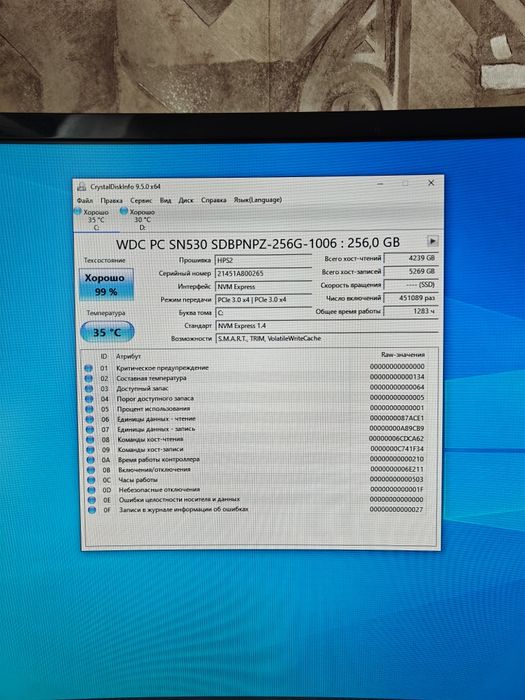Open the Вид menu
The width and height of the screenshot is (525, 700).
[x=165, y=200]
